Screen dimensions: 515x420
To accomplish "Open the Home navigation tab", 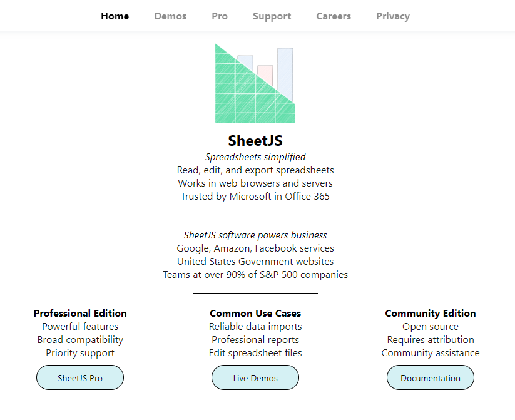I will (x=115, y=16).
